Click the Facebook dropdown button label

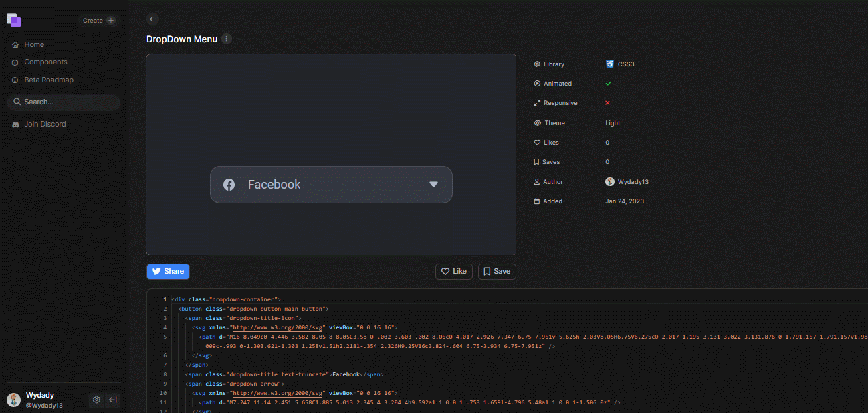pyautogui.click(x=274, y=185)
